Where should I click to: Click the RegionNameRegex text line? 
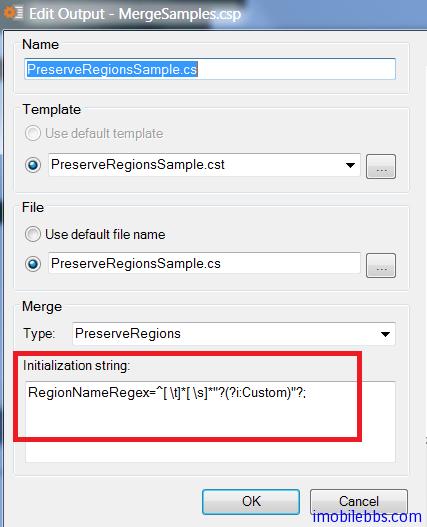[167, 393]
